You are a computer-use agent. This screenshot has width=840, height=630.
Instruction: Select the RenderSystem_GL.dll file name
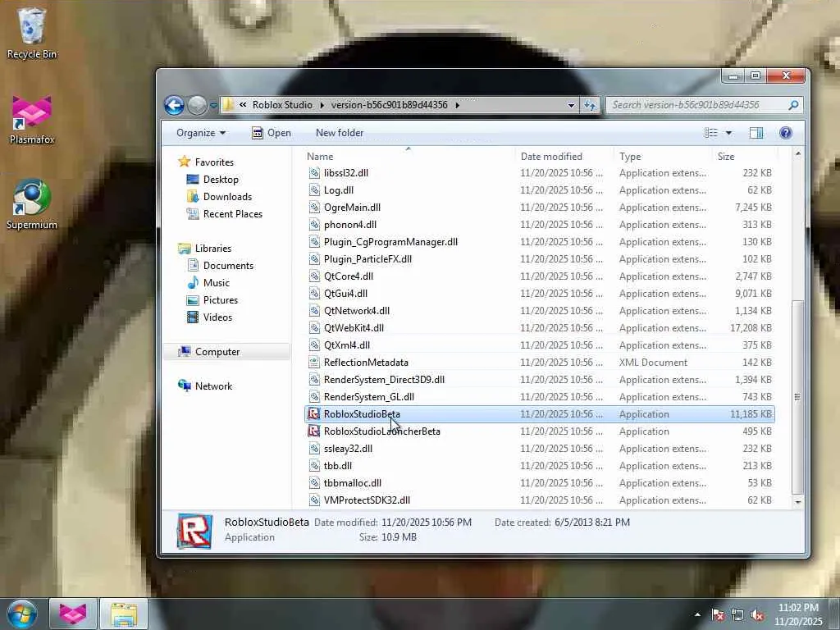[368, 397]
